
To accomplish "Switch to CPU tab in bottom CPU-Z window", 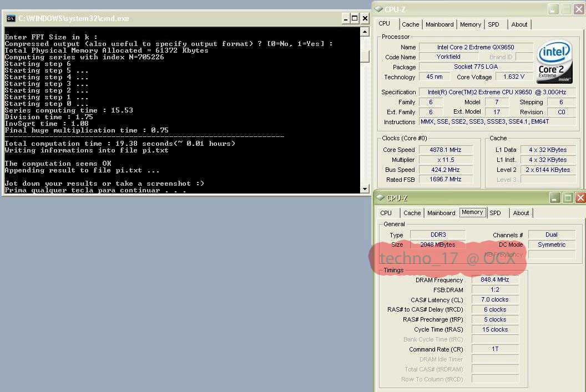I will click(386, 213).
